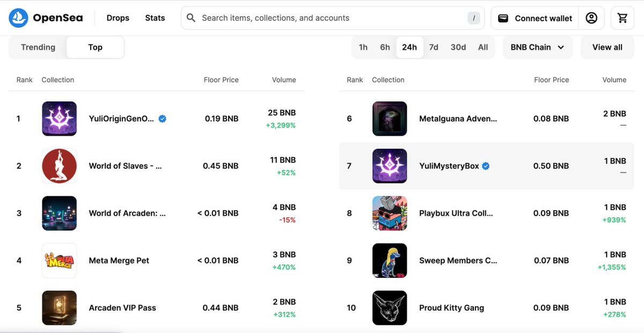The width and height of the screenshot is (644, 333).
Task: Open Sweep Members C... collection name
Action: [458, 261]
